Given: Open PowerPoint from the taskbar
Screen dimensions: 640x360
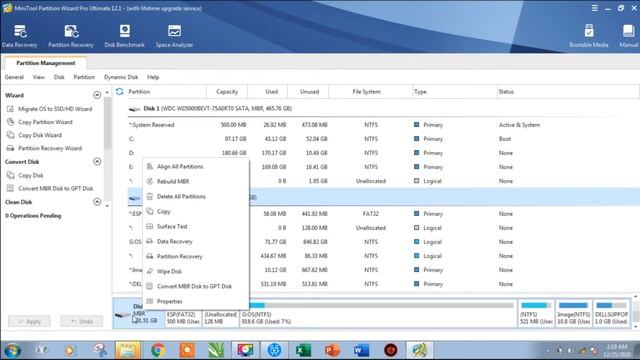Looking at the screenshot, I should click(332, 350).
